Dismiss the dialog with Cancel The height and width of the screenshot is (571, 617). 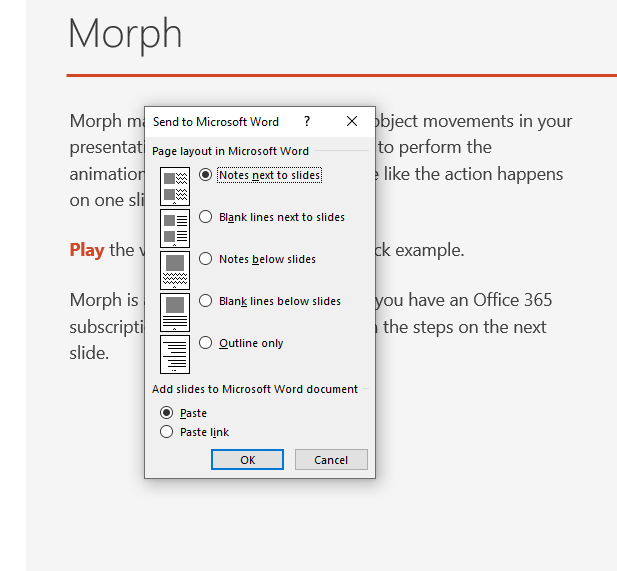coord(331,460)
